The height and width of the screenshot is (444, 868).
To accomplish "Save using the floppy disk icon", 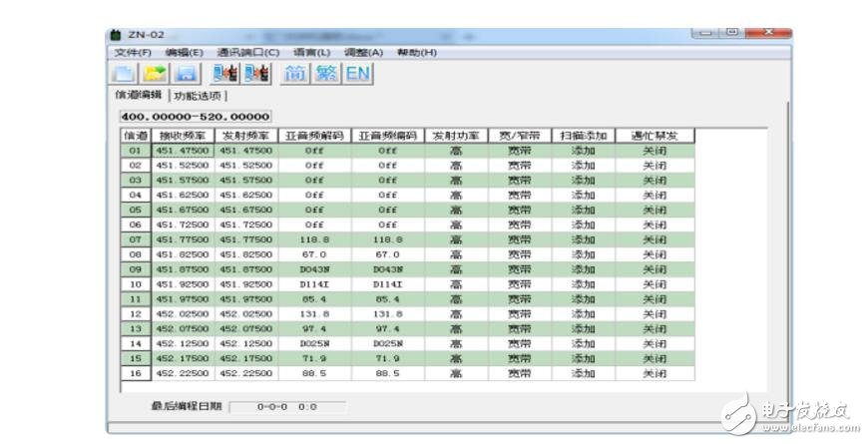I will tap(186, 74).
